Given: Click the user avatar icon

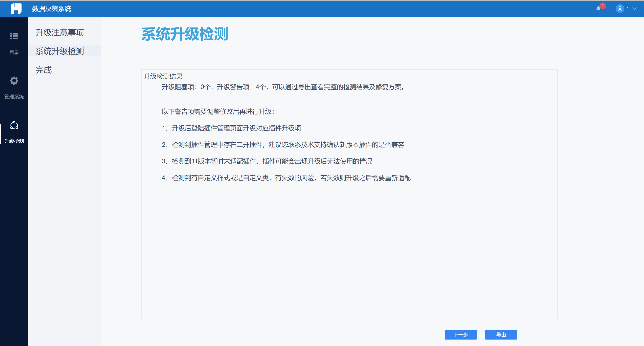Looking at the screenshot, I should coord(620,9).
